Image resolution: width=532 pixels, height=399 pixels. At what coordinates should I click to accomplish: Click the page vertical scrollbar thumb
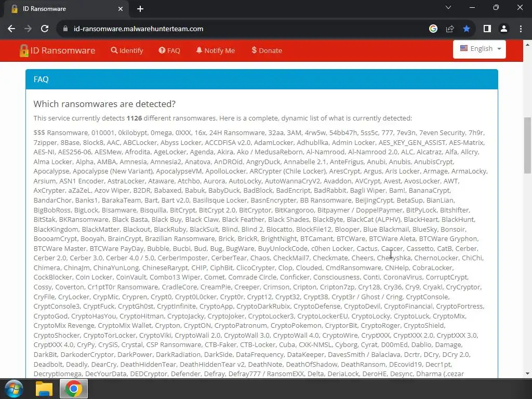point(527,145)
